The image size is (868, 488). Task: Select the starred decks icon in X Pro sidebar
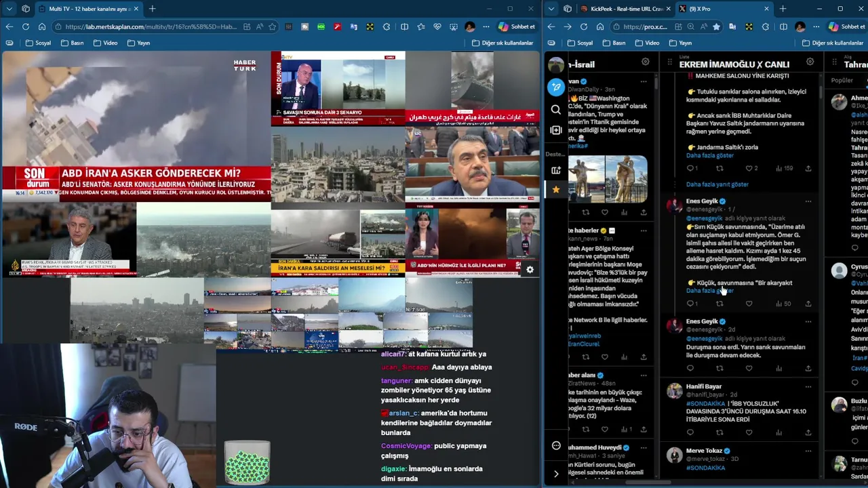tap(556, 190)
